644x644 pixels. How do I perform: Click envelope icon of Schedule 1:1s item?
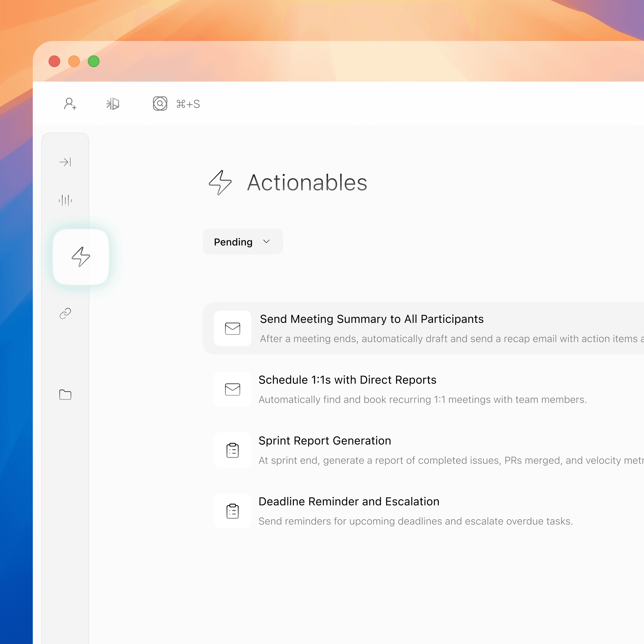coord(232,389)
